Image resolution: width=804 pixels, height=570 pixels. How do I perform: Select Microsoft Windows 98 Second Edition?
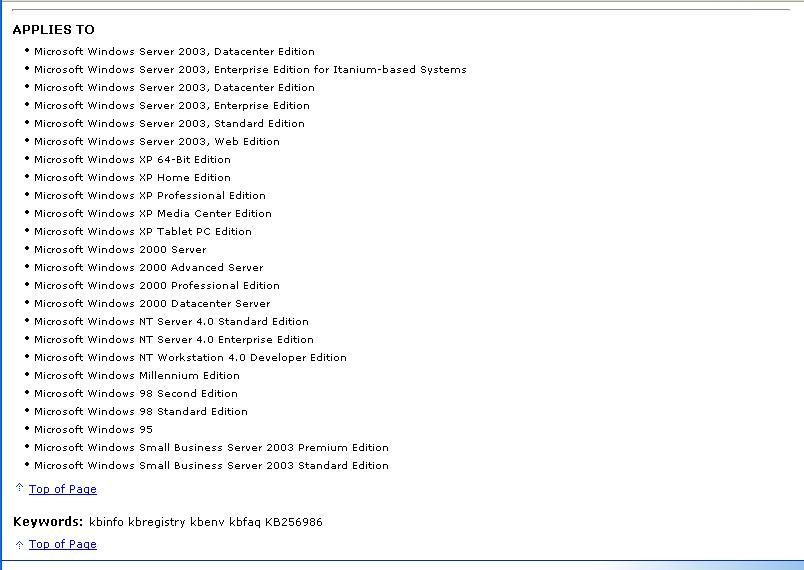[136, 393]
